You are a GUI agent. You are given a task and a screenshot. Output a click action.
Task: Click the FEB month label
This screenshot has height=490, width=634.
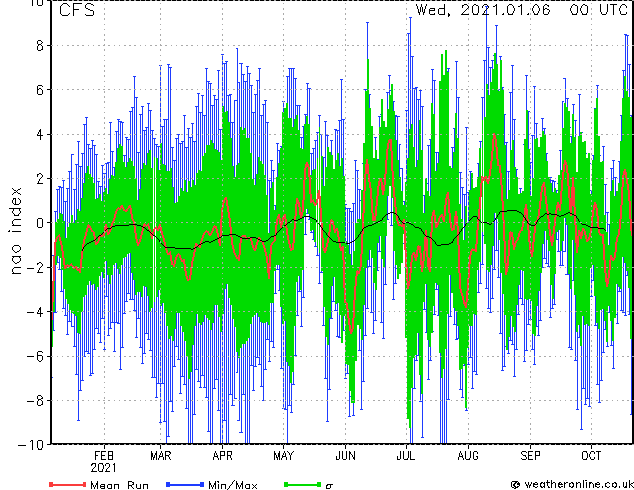[x=104, y=456]
